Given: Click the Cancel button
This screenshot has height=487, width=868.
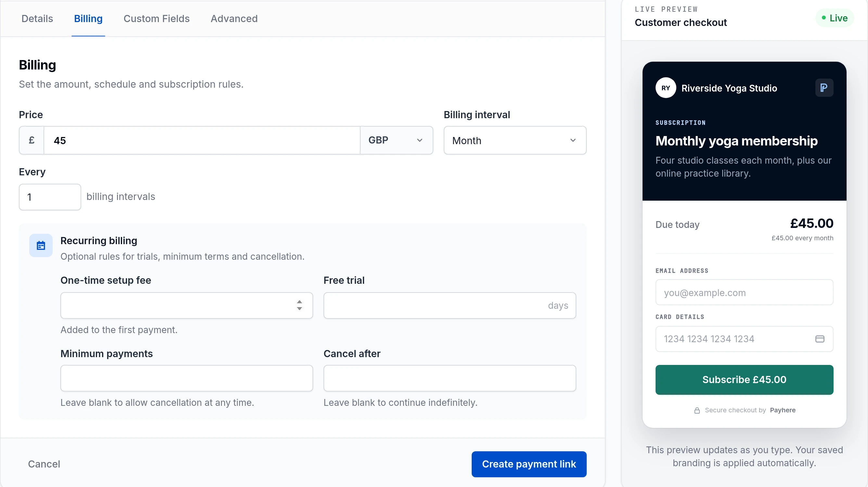Looking at the screenshot, I should pos(44,464).
